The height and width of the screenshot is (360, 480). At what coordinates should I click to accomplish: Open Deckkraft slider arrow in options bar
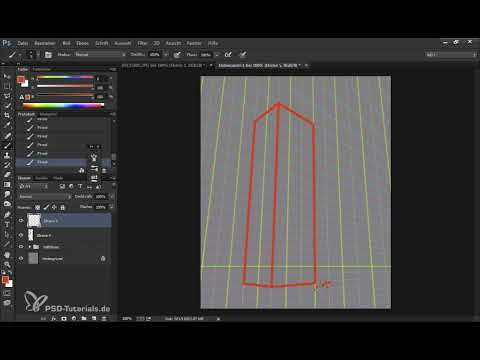point(166,54)
